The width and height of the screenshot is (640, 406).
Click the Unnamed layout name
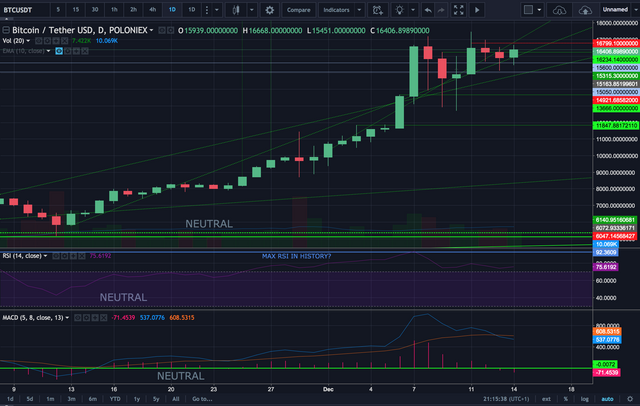pyautogui.click(x=615, y=10)
